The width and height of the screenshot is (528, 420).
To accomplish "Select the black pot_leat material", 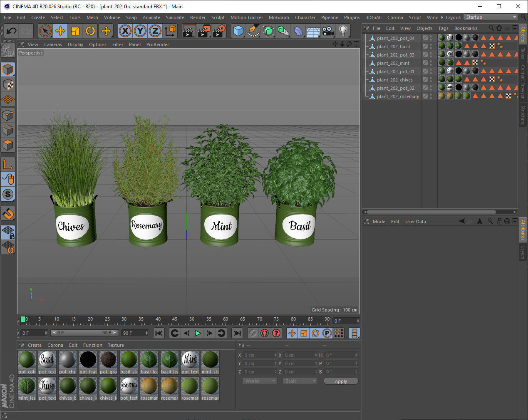I will (88, 362).
